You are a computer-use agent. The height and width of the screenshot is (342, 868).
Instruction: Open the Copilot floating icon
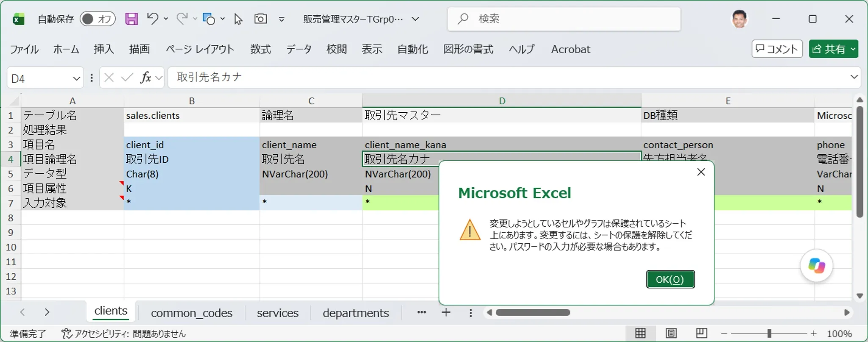[x=816, y=266]
